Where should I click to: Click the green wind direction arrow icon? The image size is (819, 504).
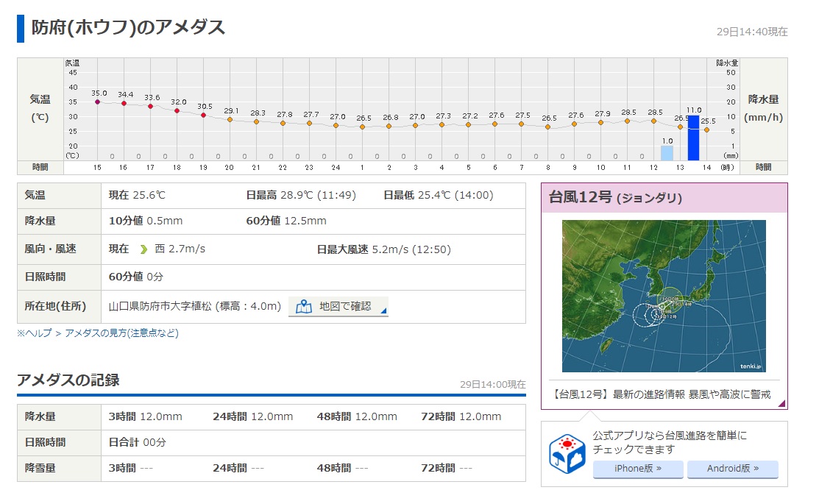pyautogui.click(x=143, y=249)
